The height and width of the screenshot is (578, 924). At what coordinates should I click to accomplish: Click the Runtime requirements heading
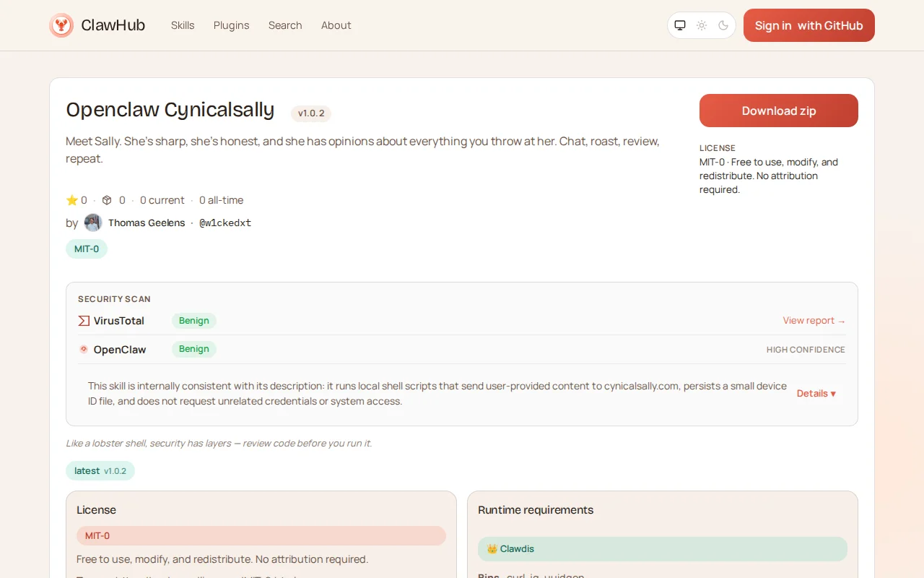click(536, 510)
